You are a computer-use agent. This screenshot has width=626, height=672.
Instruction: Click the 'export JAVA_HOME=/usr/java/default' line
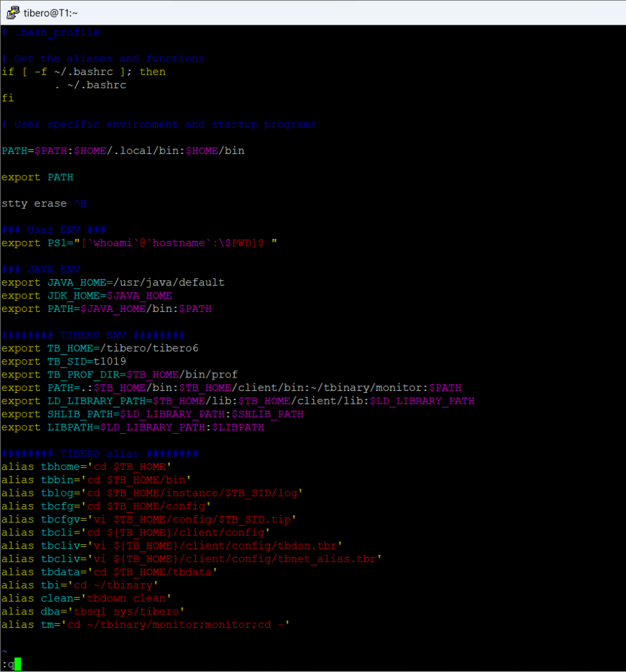(x=113, y=283)
